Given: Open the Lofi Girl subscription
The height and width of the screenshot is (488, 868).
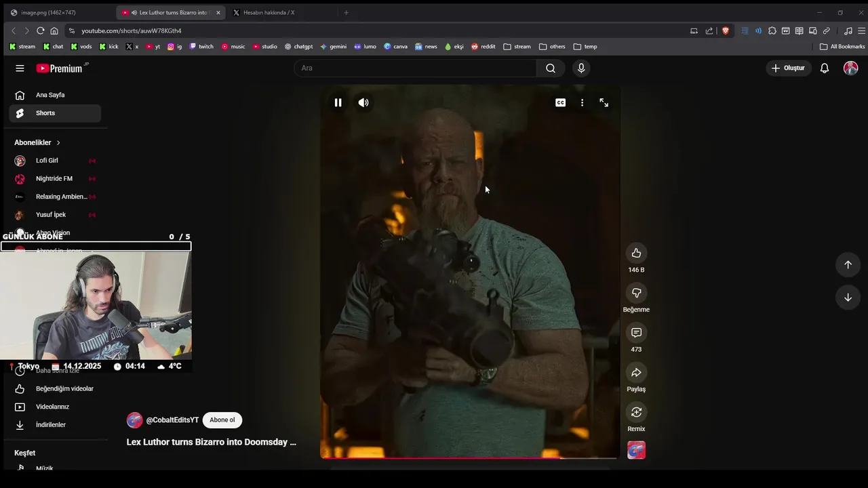Looking at the screenshot, I should coord(55,161).
